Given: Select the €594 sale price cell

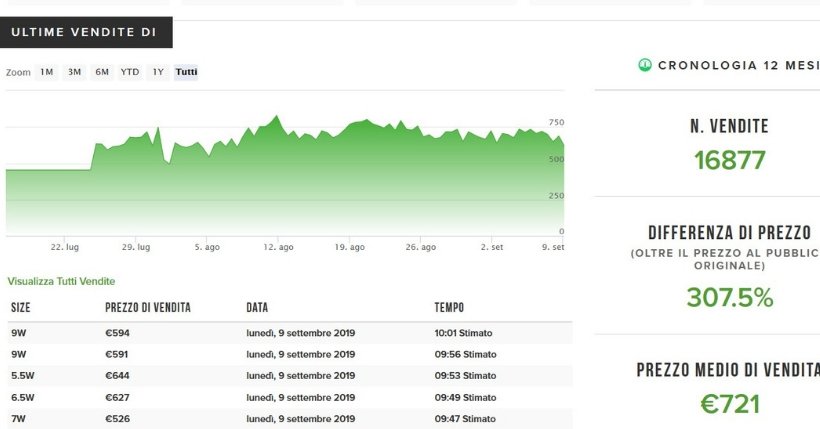Looking at the screenshot, I should point(117,333).
